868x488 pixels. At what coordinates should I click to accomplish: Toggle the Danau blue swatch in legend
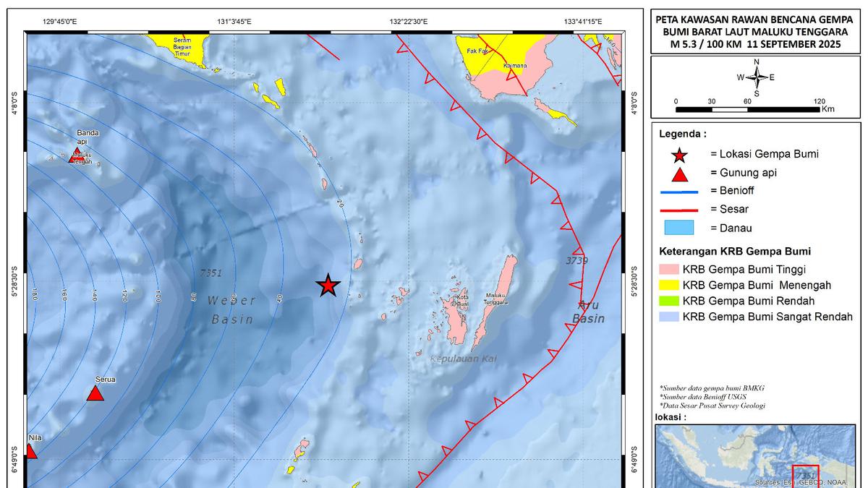point(678,228)
